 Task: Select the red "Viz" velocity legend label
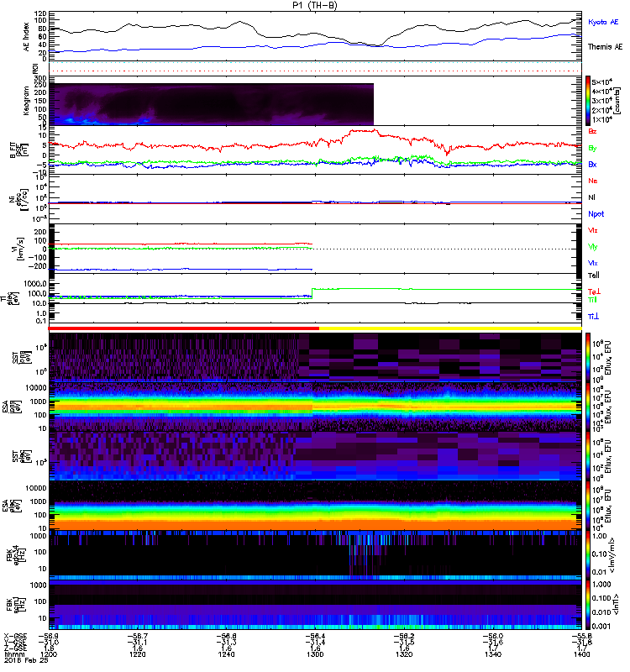tap(593, 230)
